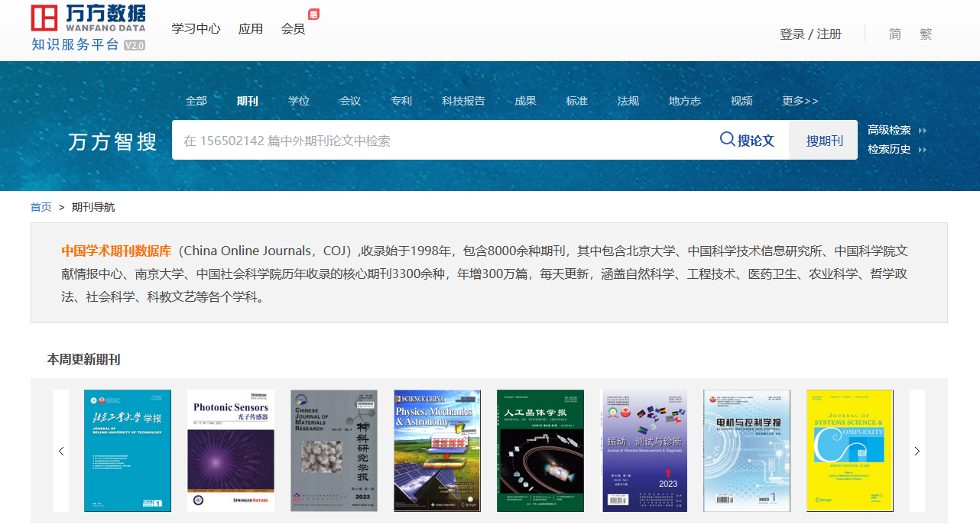
Task: Click 中国学术期刊数据库 orange title
Action: tap(116, 251)
